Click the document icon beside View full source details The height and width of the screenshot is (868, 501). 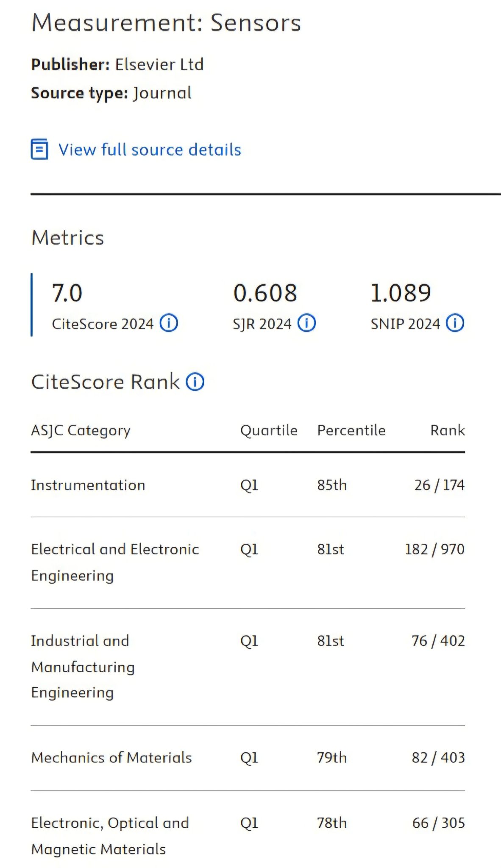click(x=39, y=149)
